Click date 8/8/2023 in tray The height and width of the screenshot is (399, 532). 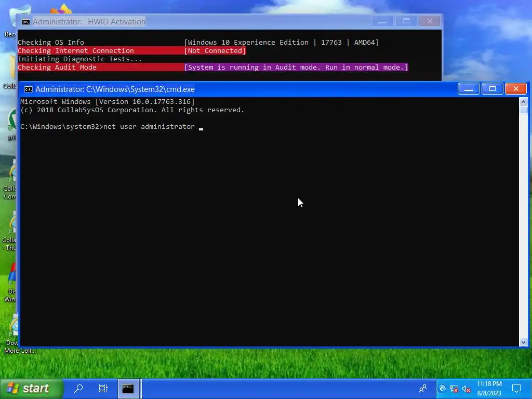tap(489, 393)
